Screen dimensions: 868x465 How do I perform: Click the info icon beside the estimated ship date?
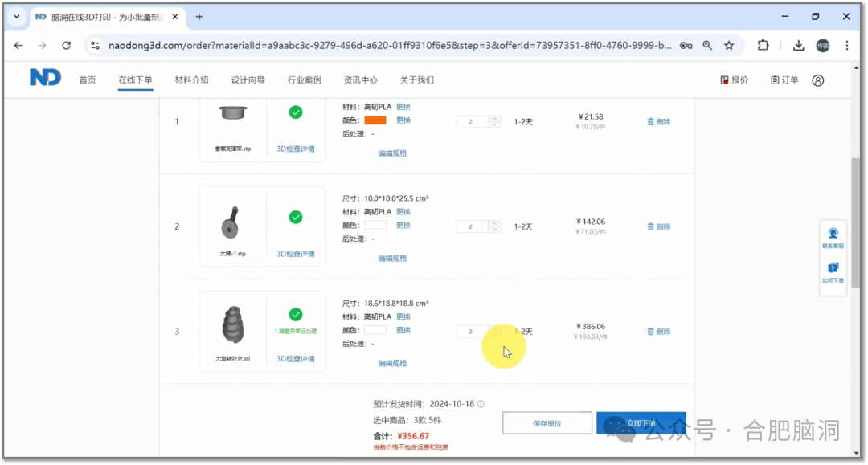coord(481,405)
